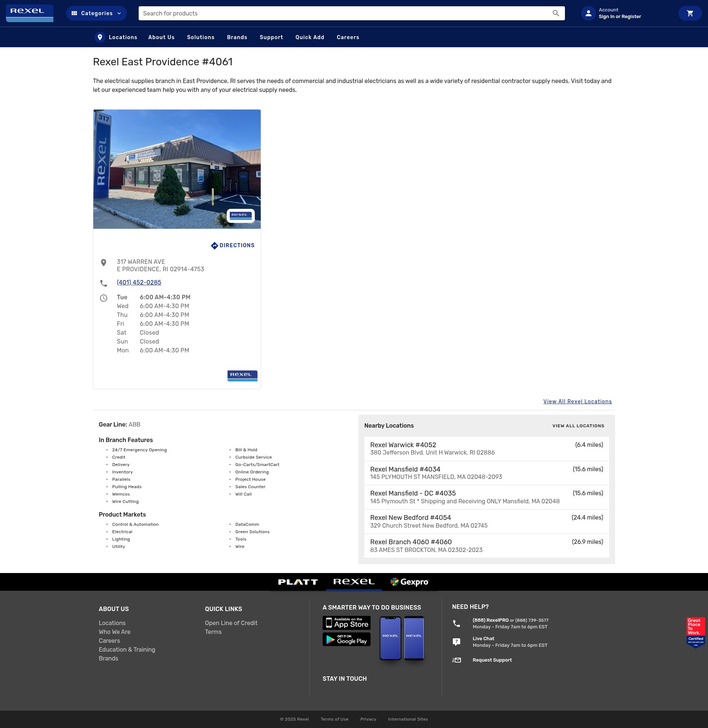
Task: Open the Solutions menu
Action: click(201, 37)
